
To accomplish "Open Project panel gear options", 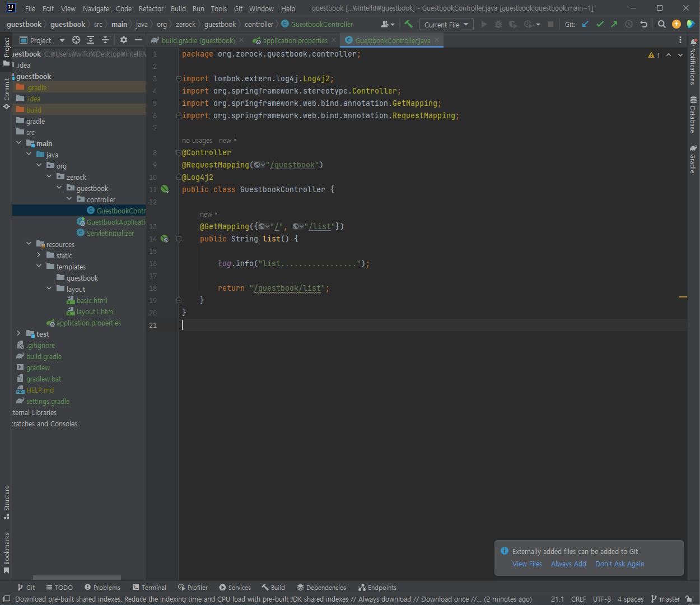I will pos(124,40).
